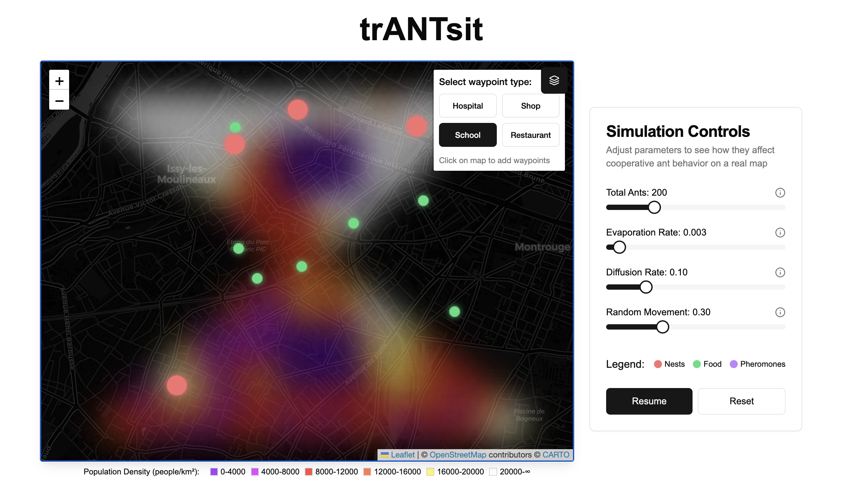Show info for Random Movement
This screenshot has height=497, width=868.
780,312
